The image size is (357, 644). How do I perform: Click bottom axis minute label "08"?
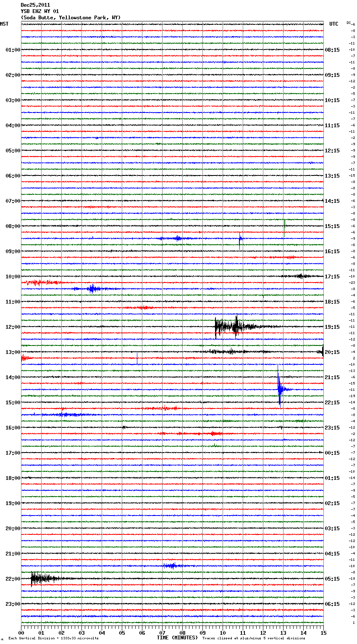click(x=182, y=633)
